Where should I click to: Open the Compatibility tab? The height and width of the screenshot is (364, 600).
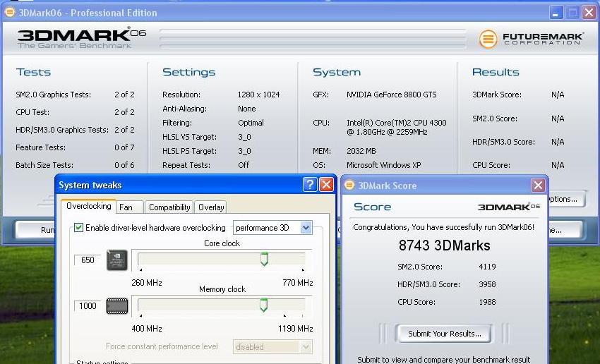[x=169, y=207]
